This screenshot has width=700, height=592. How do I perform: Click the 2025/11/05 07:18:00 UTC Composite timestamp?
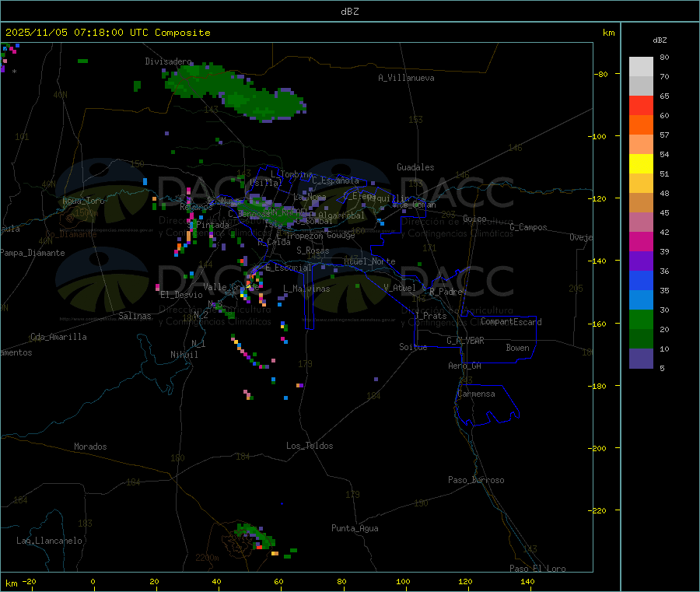107,33
